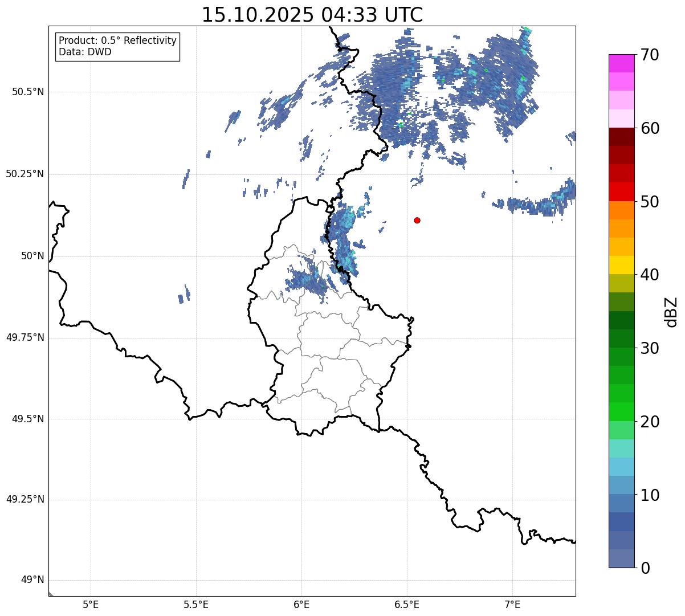The height and width of the screenshot is (616, 685).
Task: Click the dBZ colorbar axis label
Action: coord(672,311)
